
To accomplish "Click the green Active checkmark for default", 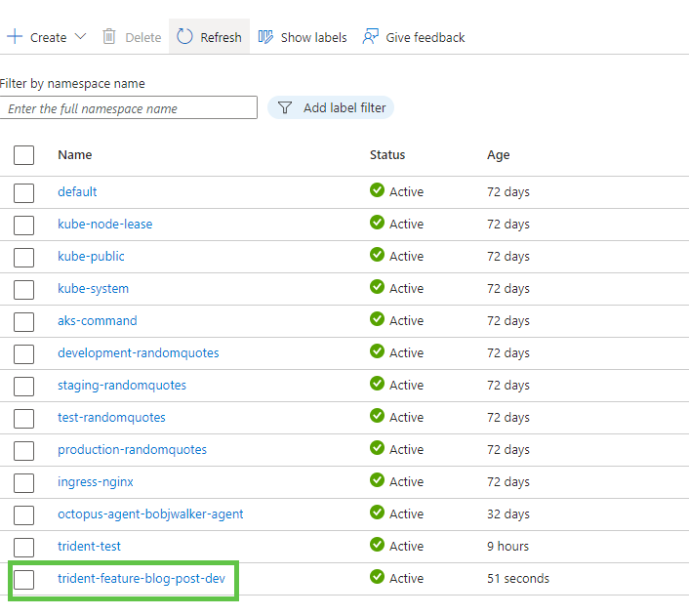I will [377, 190].
